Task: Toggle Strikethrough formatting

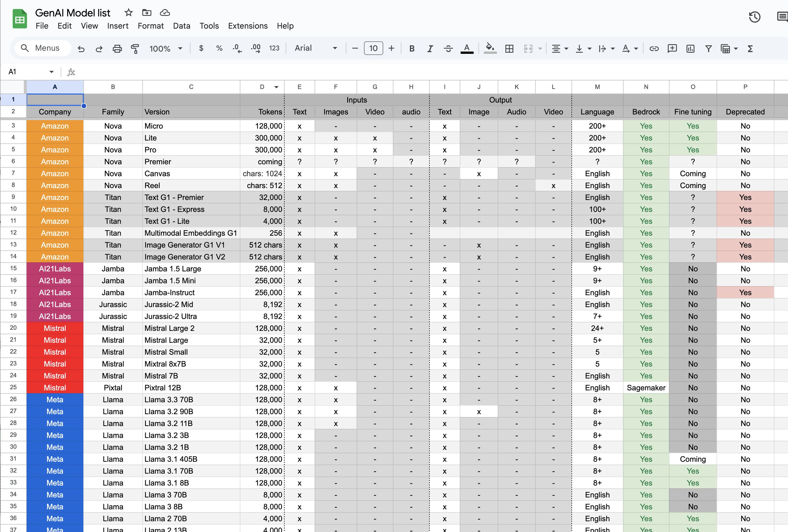Action: point(448,49)
